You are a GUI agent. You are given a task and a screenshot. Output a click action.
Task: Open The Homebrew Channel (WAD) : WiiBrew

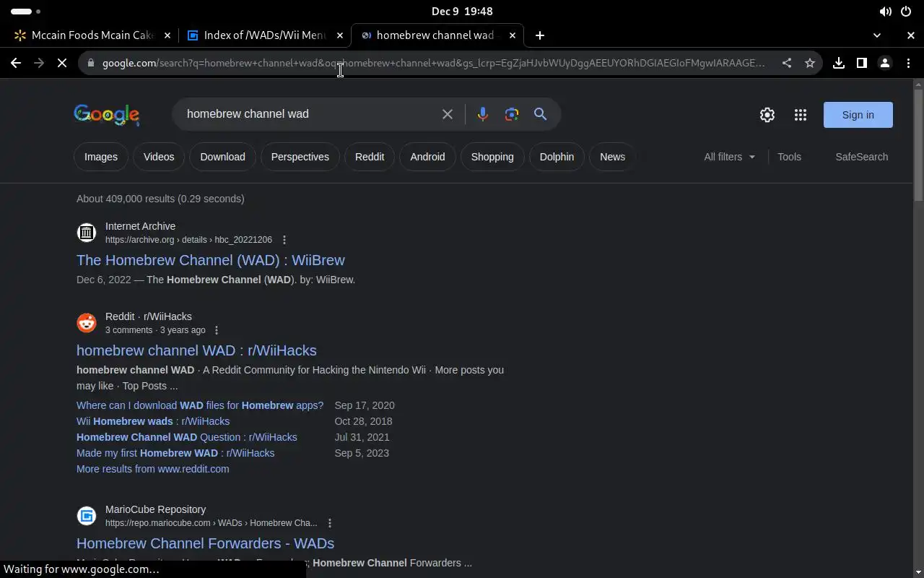click(211, 260)
